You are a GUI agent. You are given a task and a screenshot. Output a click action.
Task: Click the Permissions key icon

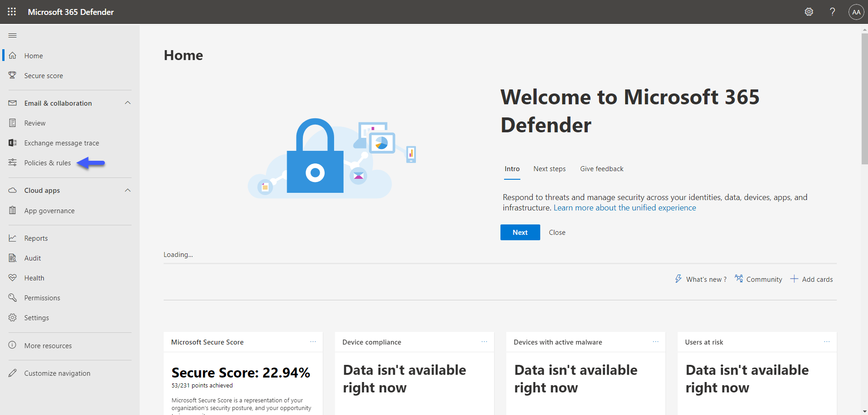pos(13,298)
